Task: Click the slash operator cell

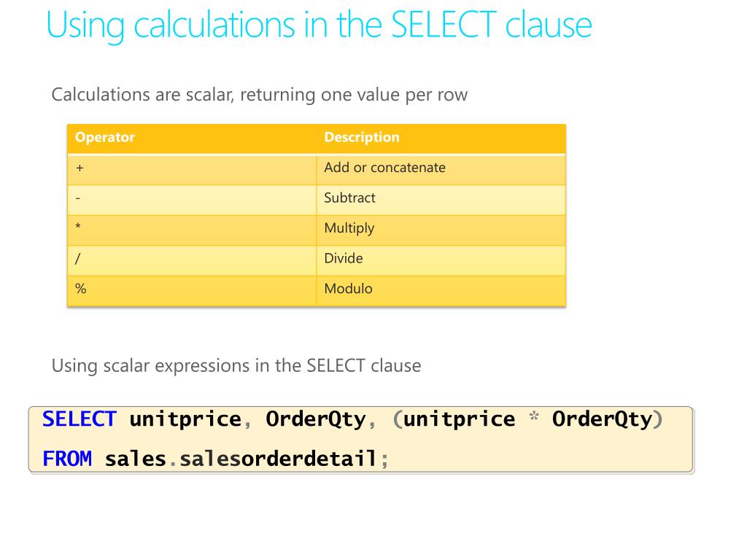Action: pos(192,260)
